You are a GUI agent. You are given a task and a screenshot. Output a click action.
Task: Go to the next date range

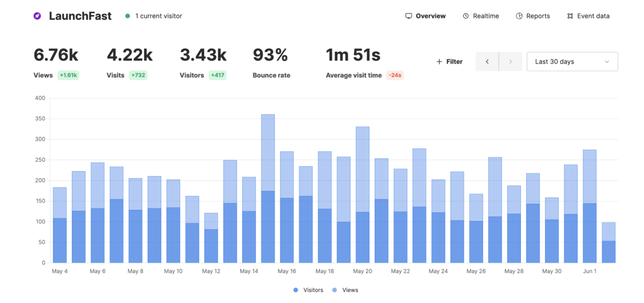point(510,62)
